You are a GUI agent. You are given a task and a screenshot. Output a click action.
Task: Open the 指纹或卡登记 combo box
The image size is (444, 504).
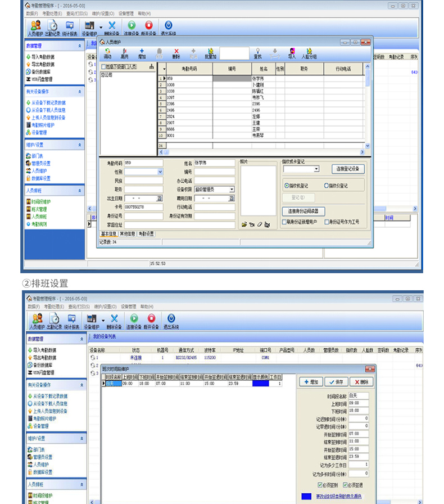coord(316,169)
